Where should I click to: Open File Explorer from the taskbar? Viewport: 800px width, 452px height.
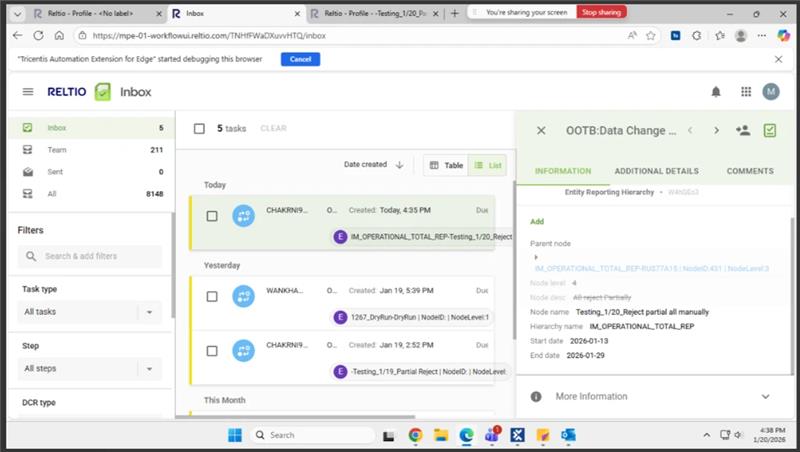(441, 435)
